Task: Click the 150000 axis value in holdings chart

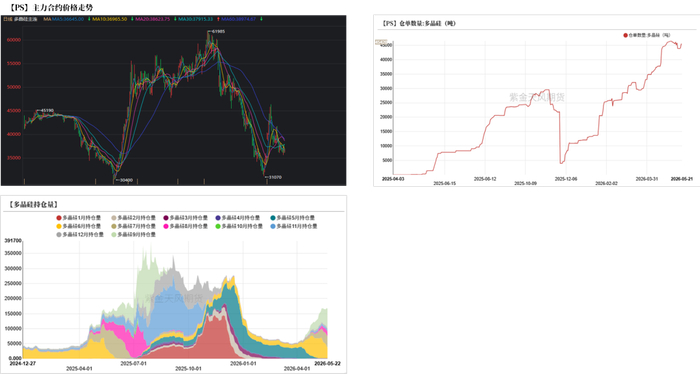Action: coord(13,314)
